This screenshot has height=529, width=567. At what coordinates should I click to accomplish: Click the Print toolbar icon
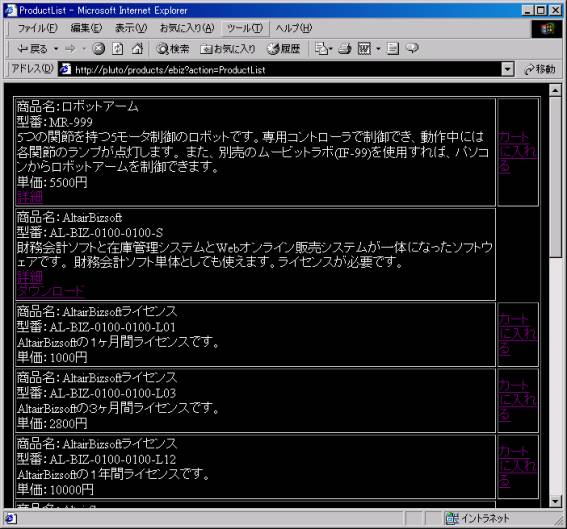click(345, 48)
